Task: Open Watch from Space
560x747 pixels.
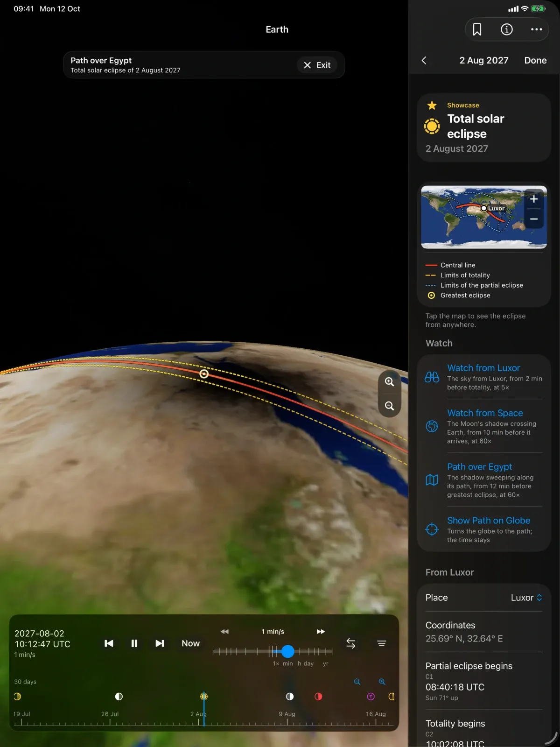Action: coord(485,413)
